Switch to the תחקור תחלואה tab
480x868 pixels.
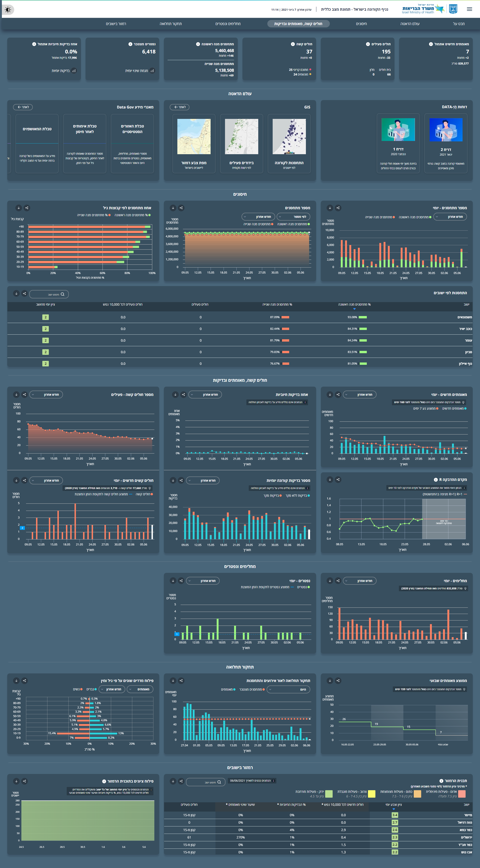click(171, 24)
